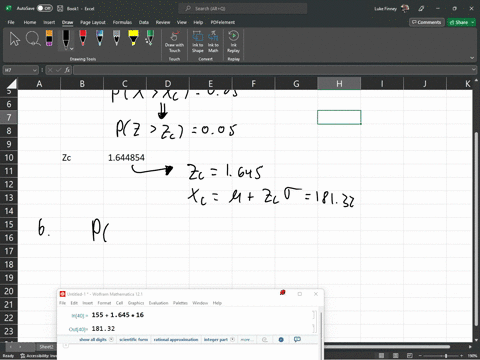Screen dimensions: 480x360
Task: Click the vertical scrollbar in Excel
Action: coord(477,229)
